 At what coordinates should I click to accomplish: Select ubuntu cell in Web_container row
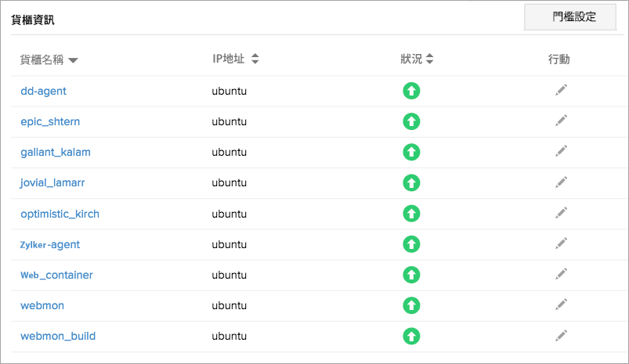point(229,275)
